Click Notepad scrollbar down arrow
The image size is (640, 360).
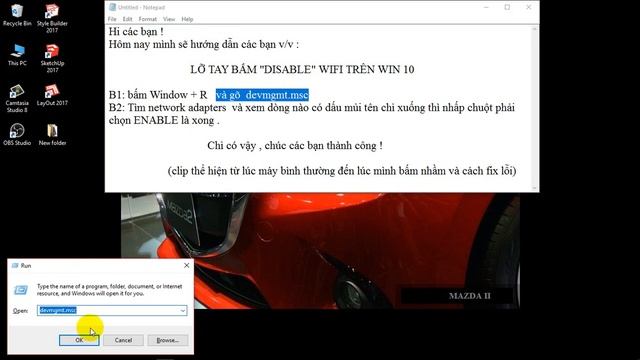point(535,188)
